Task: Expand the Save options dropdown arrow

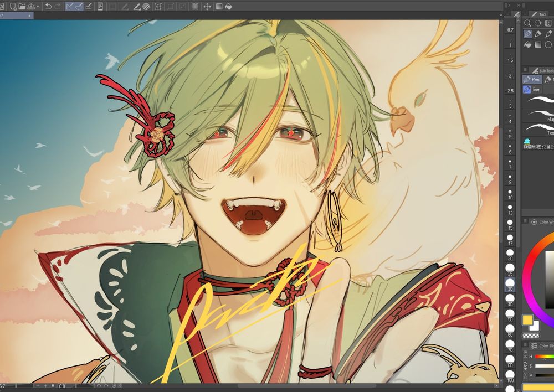Action: coord(38,6)
